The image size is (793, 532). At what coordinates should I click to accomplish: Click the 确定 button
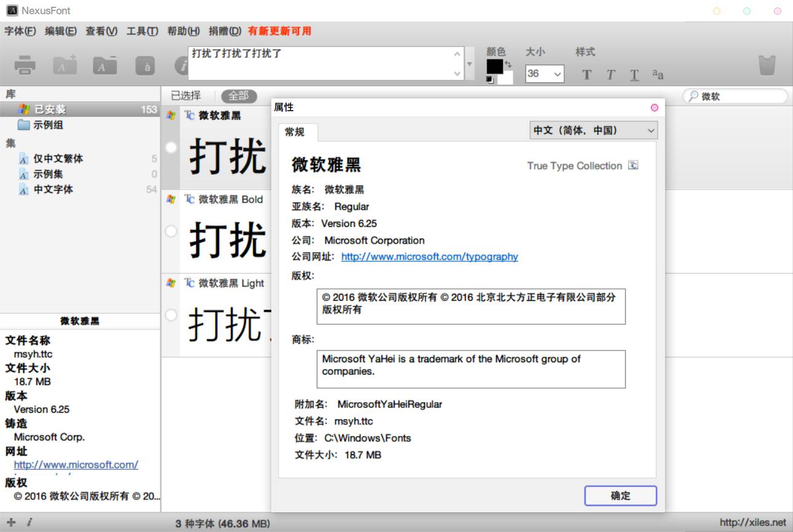620,496
